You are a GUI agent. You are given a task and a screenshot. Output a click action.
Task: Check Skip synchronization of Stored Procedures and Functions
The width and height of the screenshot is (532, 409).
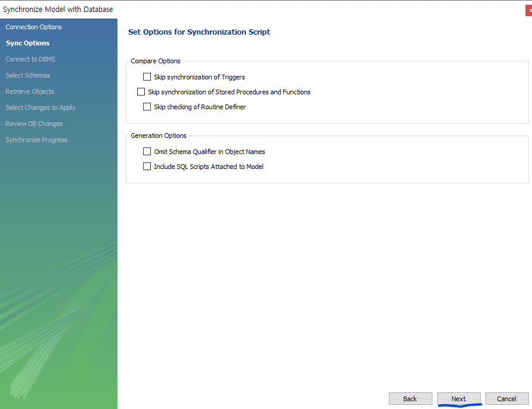click(x=141, y=92)
